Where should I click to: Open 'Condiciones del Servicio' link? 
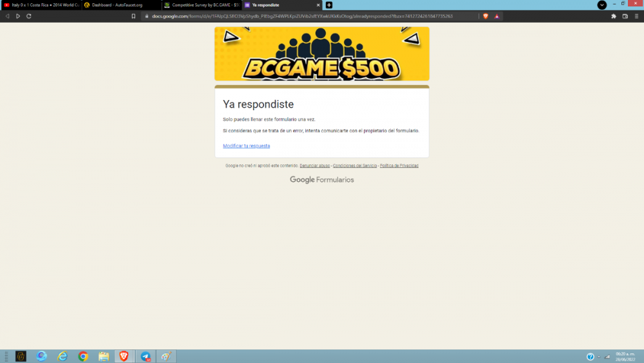point(355,166)
